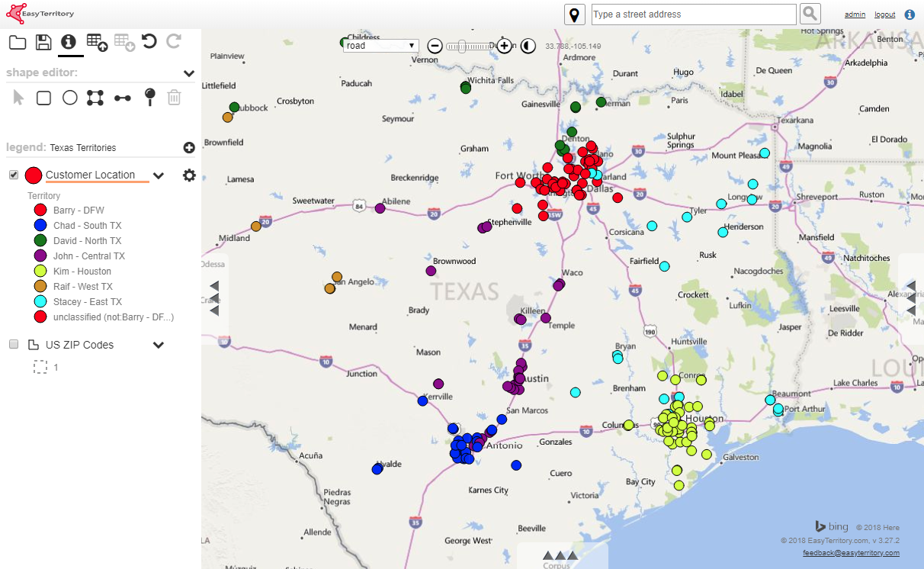Select the pushpin marker tool
Viewport: 924px width, 569px height.
click(150, 97)
